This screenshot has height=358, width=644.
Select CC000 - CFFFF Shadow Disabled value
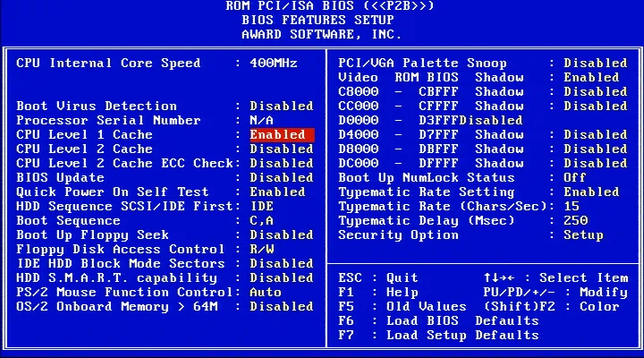click(596, 106)
